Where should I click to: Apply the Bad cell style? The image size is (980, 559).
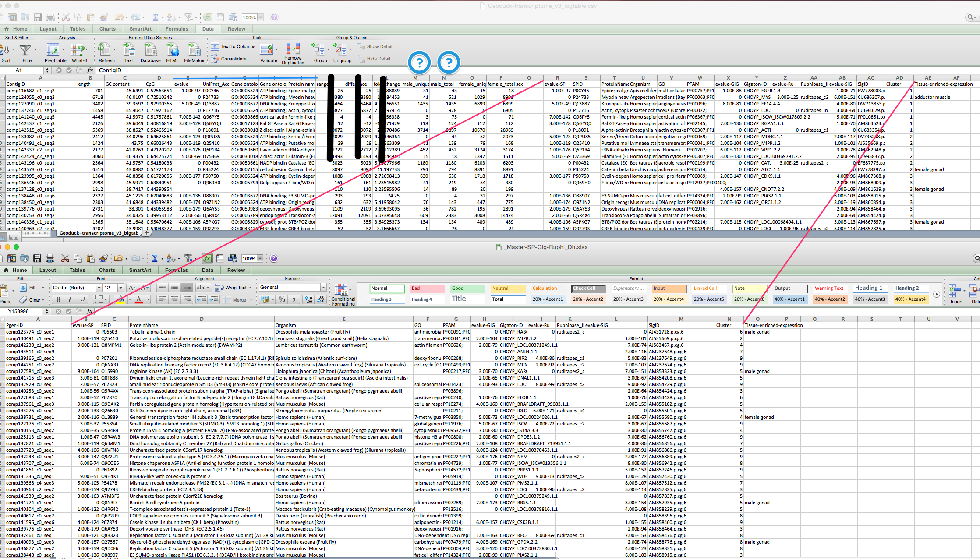(x=427, y=288)
